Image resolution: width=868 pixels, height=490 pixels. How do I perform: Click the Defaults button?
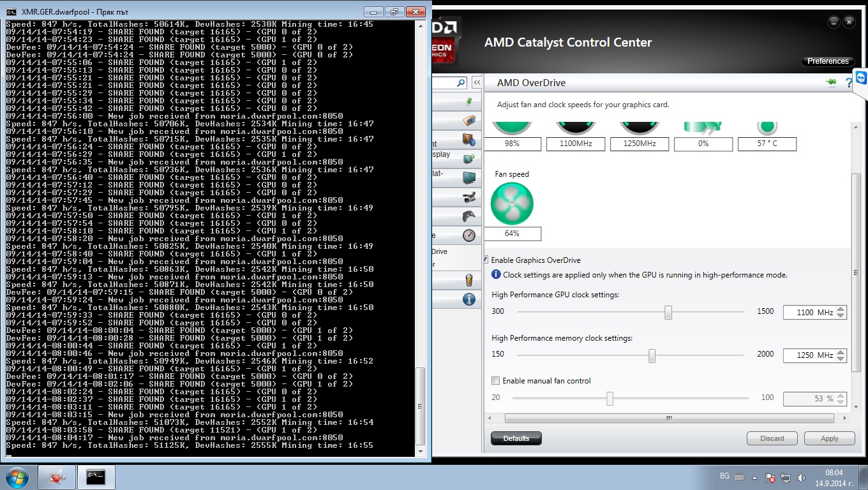(x=516, y=438)
